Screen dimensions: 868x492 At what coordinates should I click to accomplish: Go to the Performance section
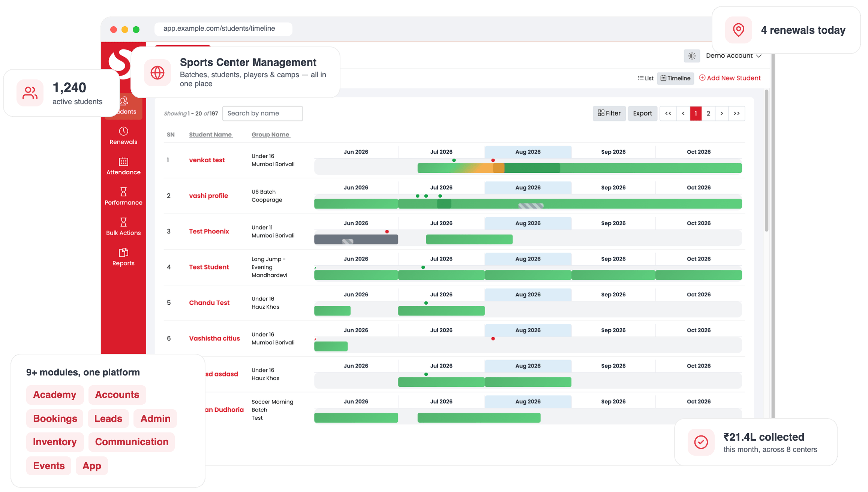123,197
